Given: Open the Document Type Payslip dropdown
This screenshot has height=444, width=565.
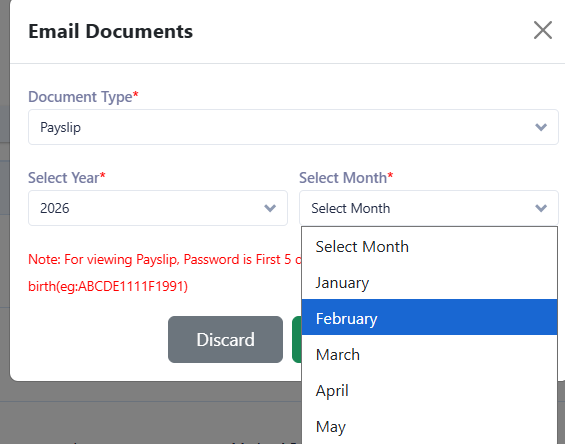Looking at the screenshot, I should pyautogui.click(x=293, y=127).
